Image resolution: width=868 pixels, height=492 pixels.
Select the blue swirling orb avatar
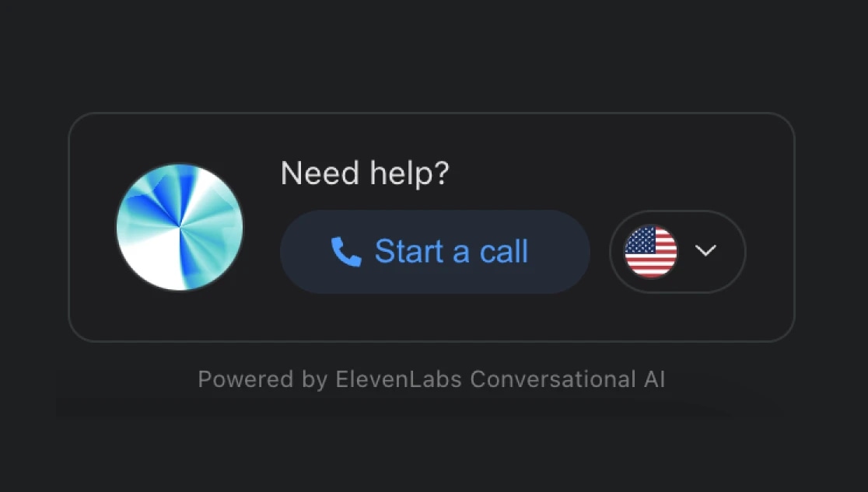pos(180,227)
